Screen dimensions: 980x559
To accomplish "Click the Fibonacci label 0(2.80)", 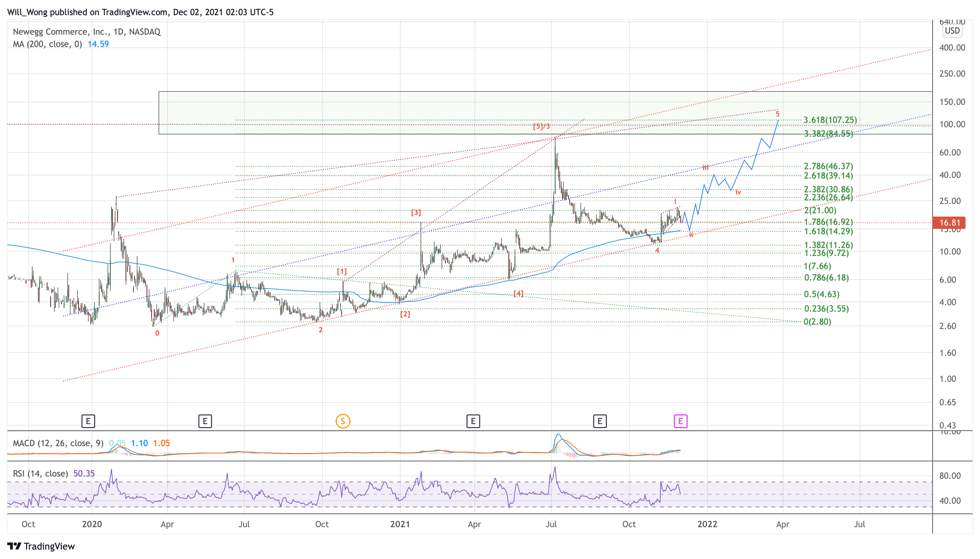I will tap(817, 322).
